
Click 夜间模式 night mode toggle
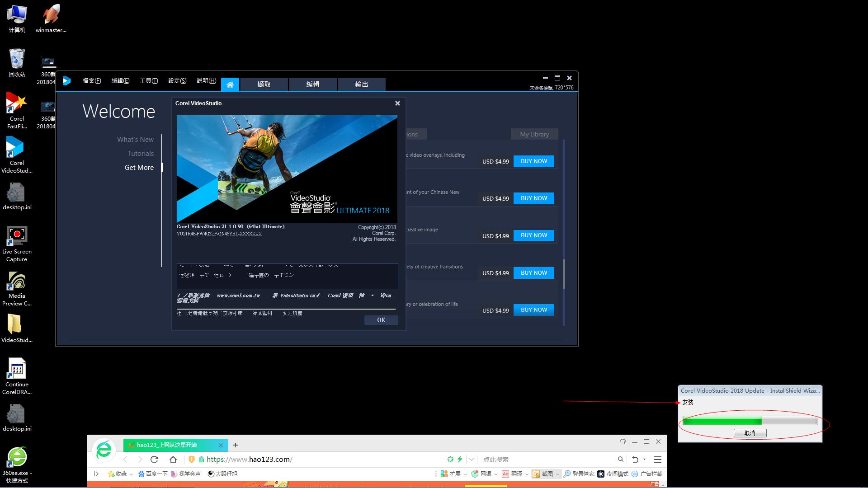click(613, 474)
